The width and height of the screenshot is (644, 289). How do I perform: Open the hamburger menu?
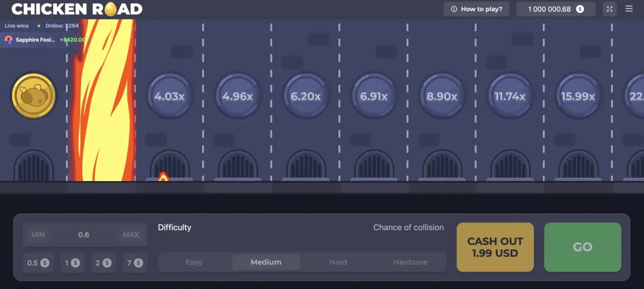[629, 9]
